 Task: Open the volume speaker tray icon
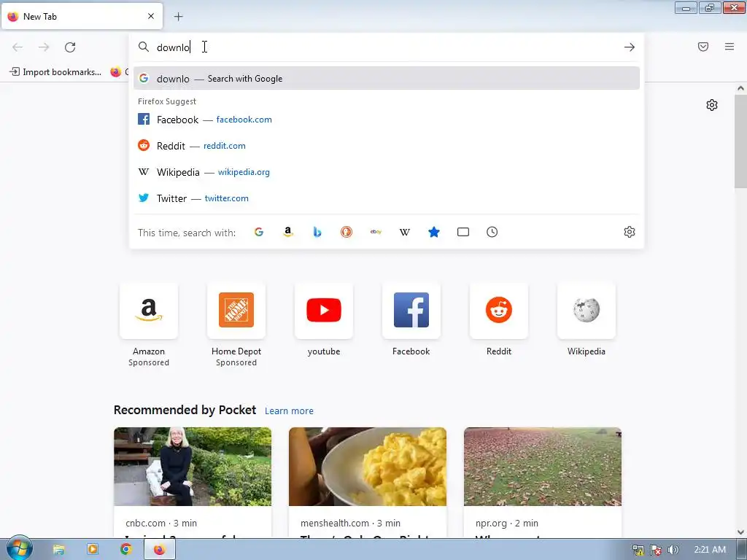click(673, 550)
